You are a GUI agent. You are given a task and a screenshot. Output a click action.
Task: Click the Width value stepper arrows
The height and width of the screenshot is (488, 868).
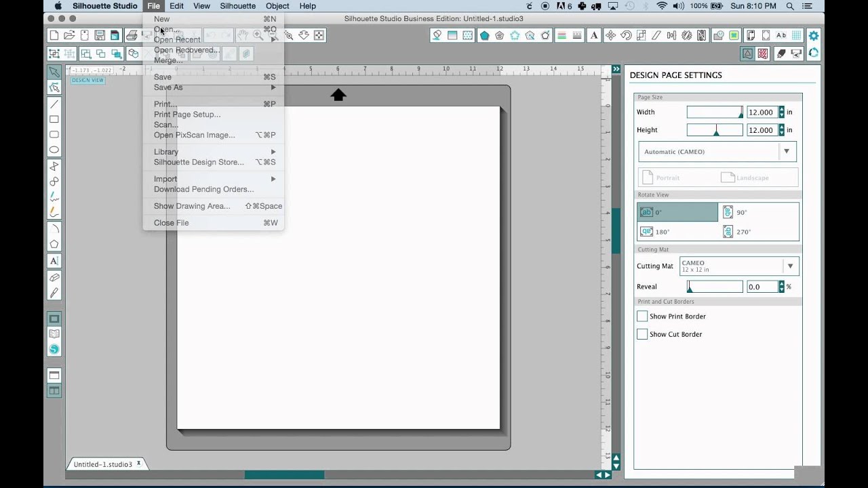[x=781, y=113]
